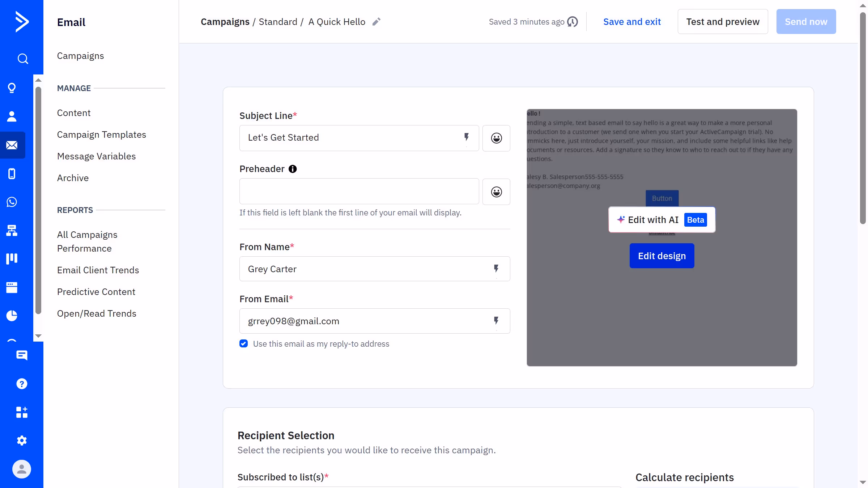Click Preheader info icon
This screenshot has width=868, height=488.
(293, 169)
